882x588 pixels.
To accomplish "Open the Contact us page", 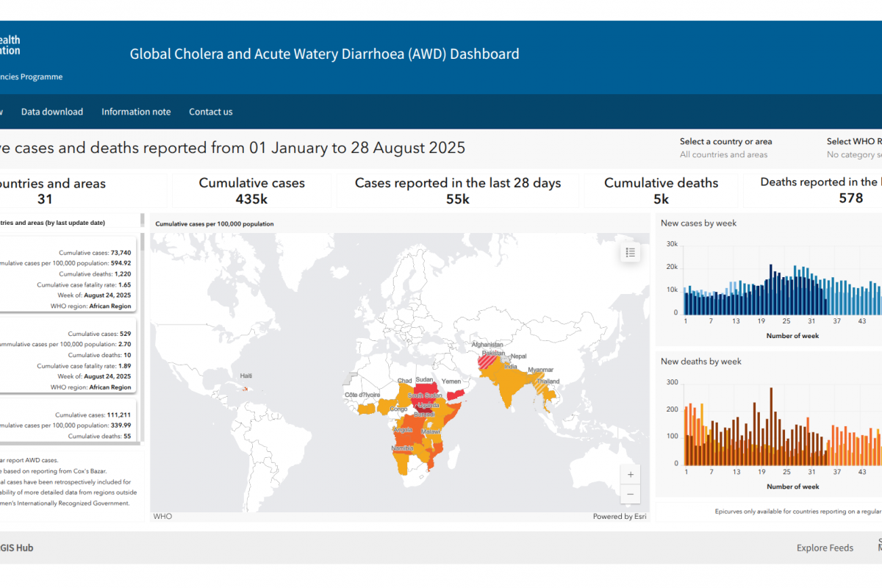I will [211, 112].
